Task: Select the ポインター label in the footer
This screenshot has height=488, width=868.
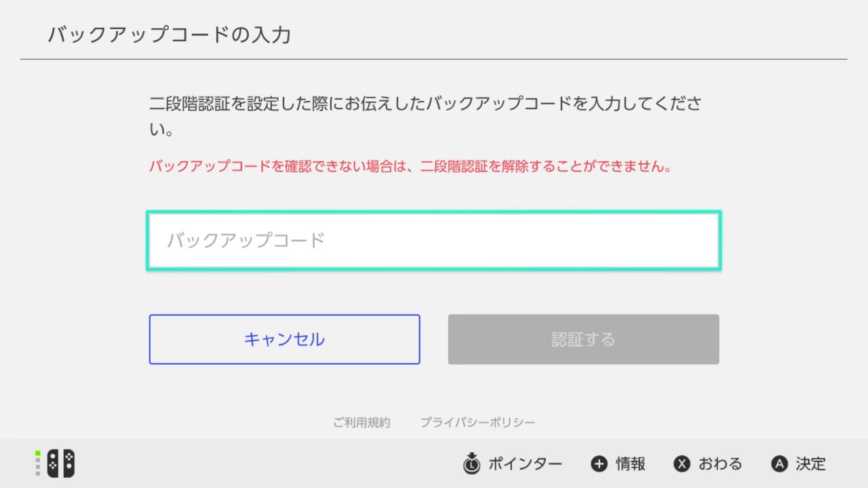Action: pos(525,464)
